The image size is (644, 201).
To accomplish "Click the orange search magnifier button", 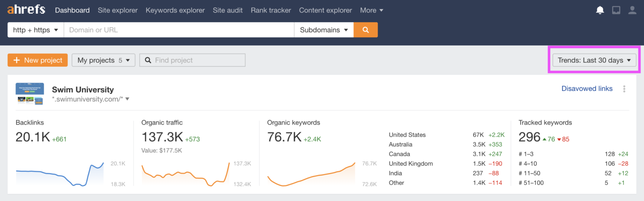I will pos(366,30).
